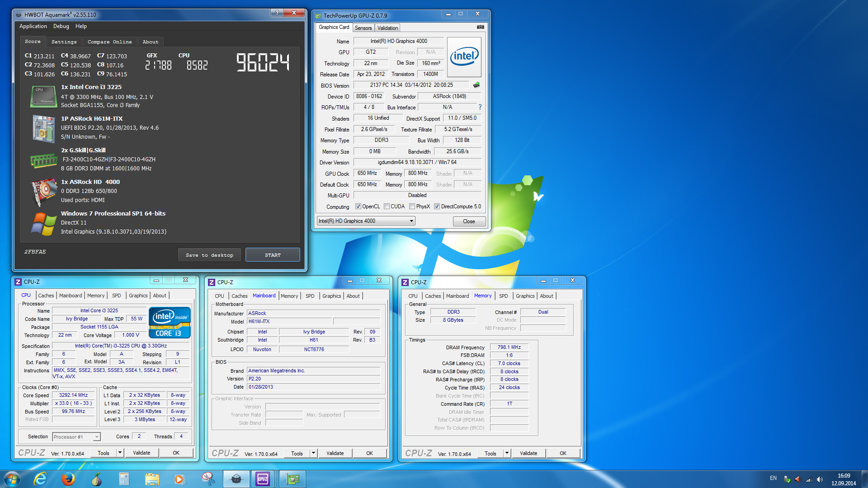Toggle the PhysX checkbox in GPU-Z
Viewport: 868px width, 488px height.
[x=412, y=206]
